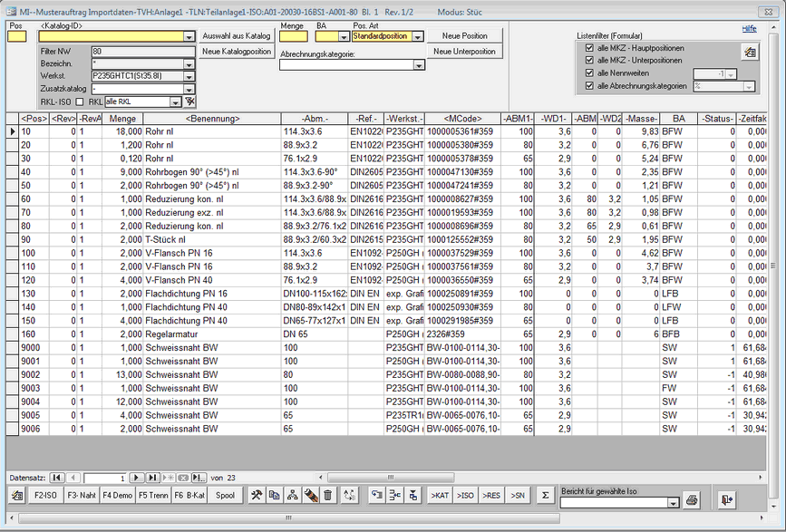Open the Hilfe link

click(749, 29)
